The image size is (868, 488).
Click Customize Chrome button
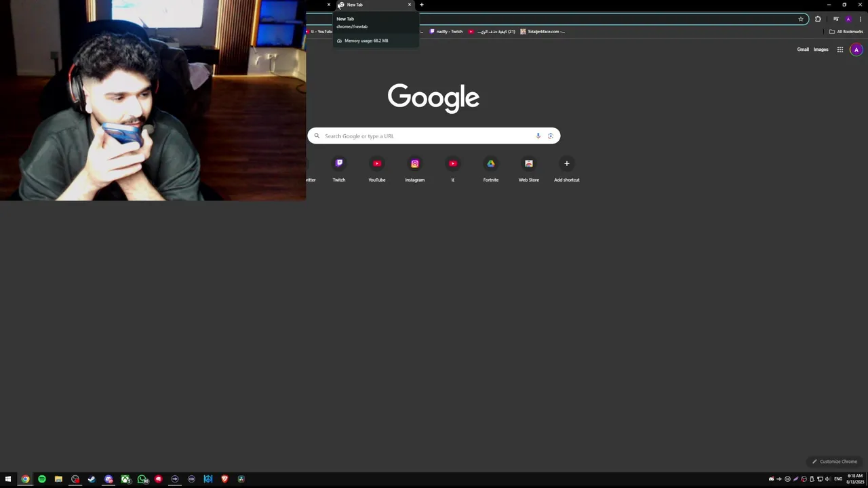(835, 462)
